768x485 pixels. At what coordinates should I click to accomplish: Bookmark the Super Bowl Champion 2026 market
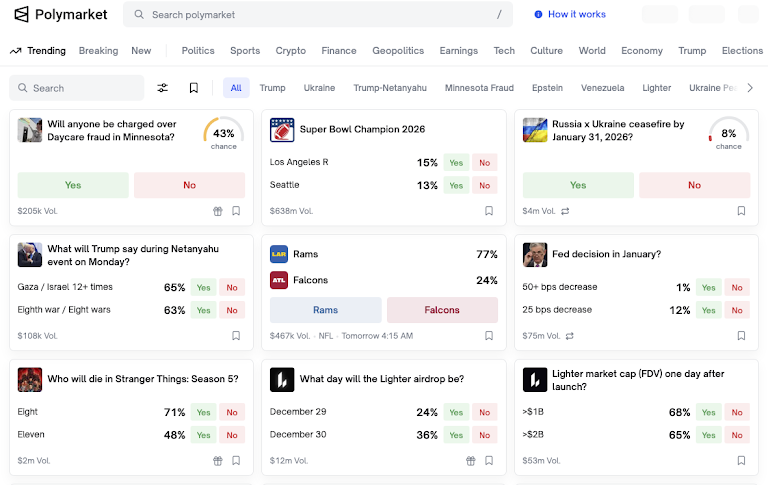(x=489, y=211)
